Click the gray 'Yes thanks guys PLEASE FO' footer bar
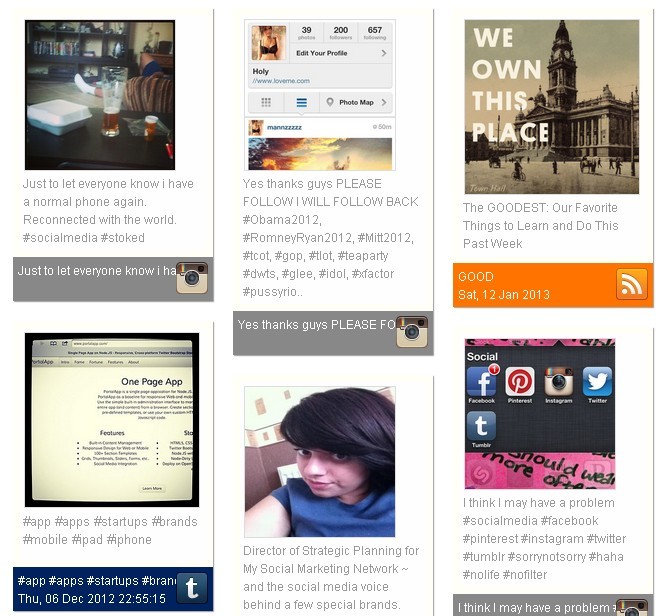664x616 pixels. tap(333, 333)
